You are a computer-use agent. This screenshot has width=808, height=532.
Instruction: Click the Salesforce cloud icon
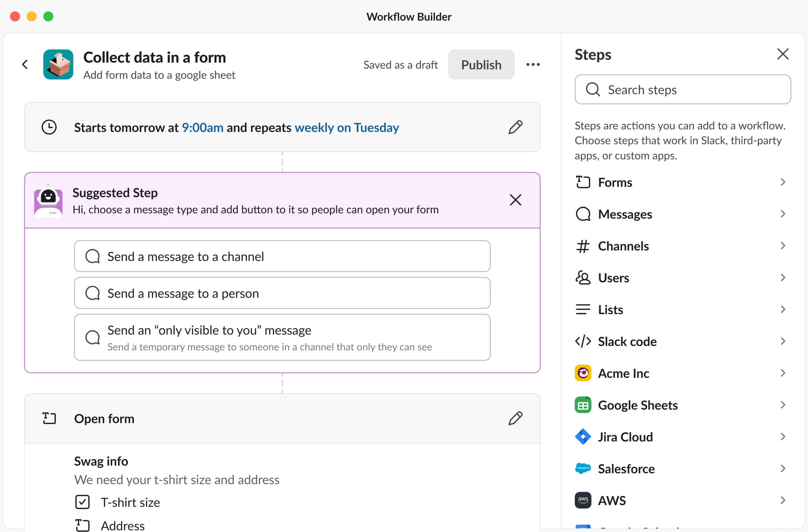click(x=583, y=468)
